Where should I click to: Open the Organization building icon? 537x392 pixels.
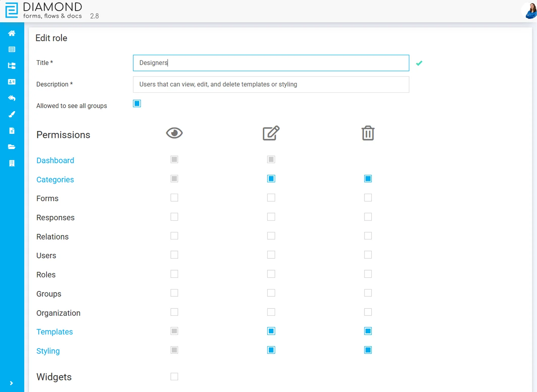click(12, 163)
